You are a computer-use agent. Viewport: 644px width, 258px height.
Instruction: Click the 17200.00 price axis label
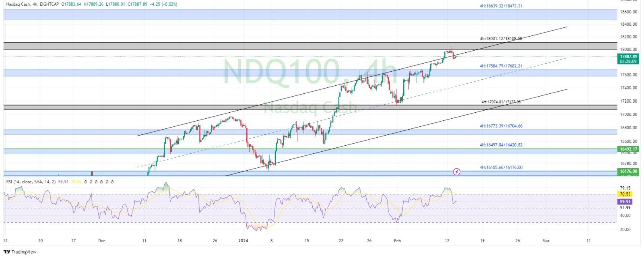[628, 101]
